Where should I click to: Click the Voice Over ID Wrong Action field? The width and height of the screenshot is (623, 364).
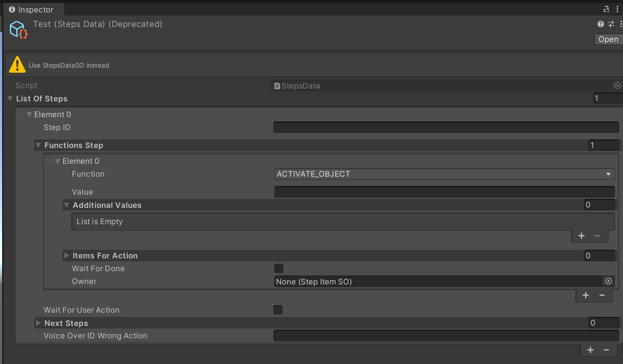pyautogui.click(x=446, y=336)
